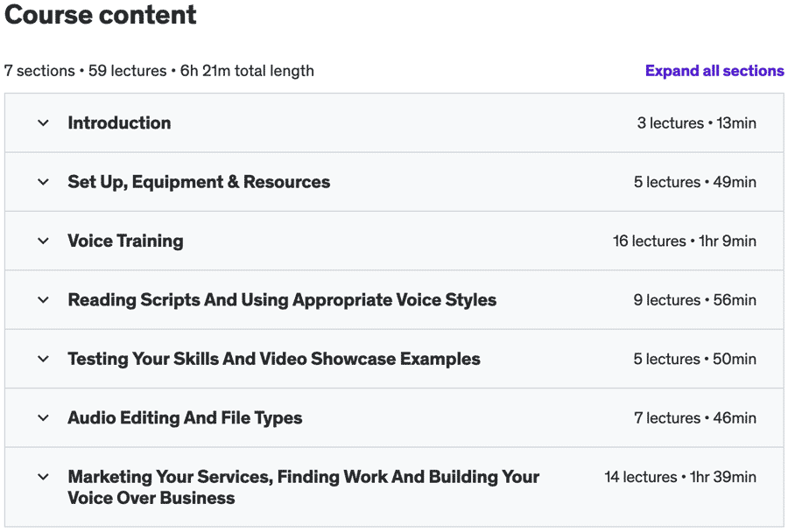Open Marketing Your Services section title
Image resolution: width=788 pixels, height=532 pixels.
coord(304,487)
